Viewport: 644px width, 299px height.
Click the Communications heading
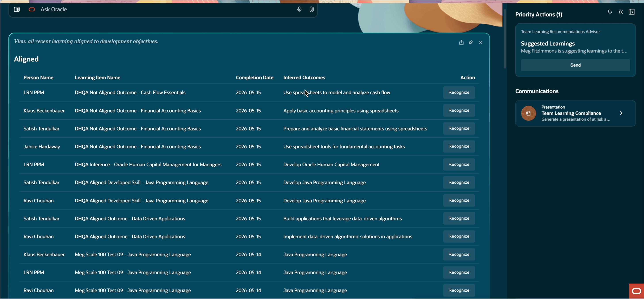pos(537,91)
